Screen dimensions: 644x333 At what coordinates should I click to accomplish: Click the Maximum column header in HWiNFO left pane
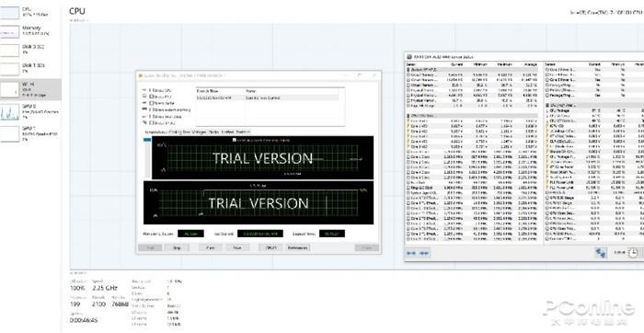[x=505, y=64]
